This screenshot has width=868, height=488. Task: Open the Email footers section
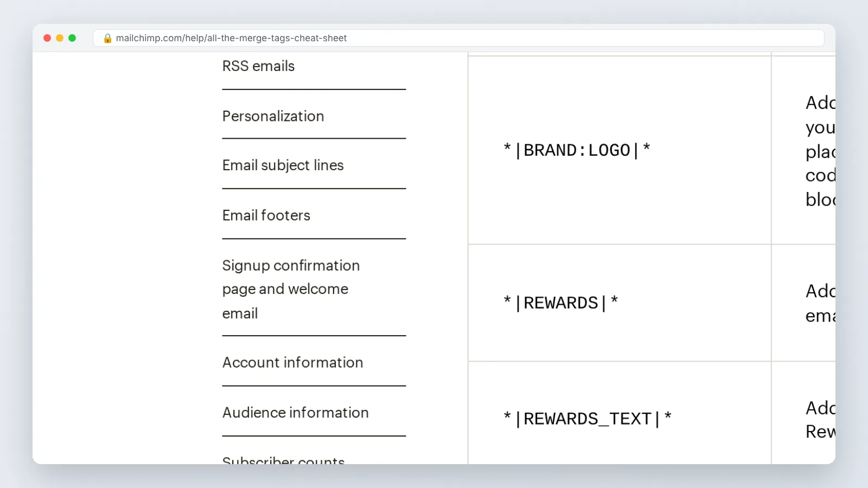click(x=266, y=215)
